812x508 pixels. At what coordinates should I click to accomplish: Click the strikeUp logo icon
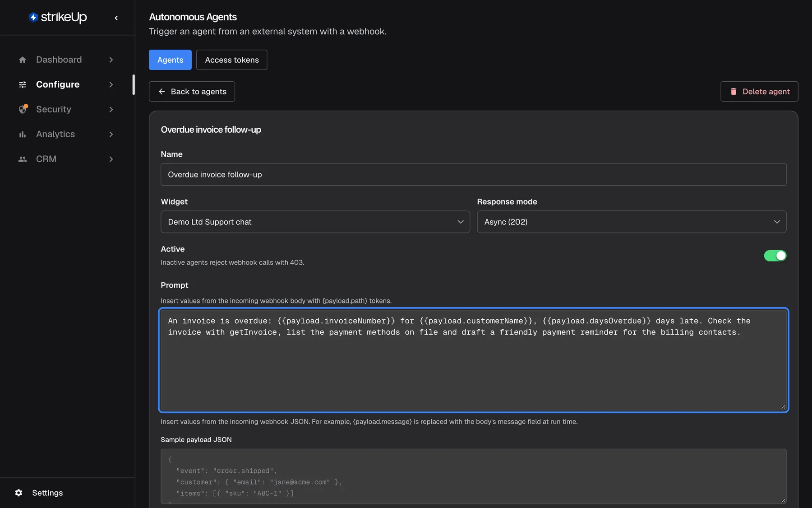(x=33, y=17)
